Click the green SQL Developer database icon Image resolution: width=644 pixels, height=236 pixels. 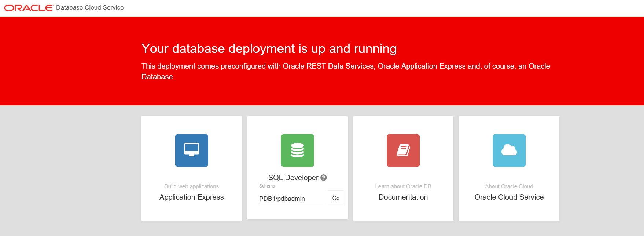pyautogui.click(x=298, y=150)
